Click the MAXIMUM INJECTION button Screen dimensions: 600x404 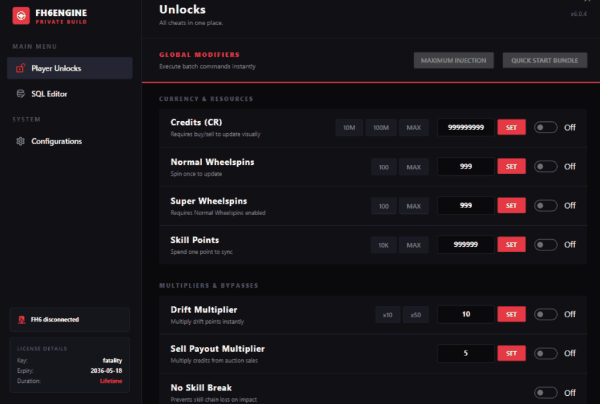click(x=453, y=60)
